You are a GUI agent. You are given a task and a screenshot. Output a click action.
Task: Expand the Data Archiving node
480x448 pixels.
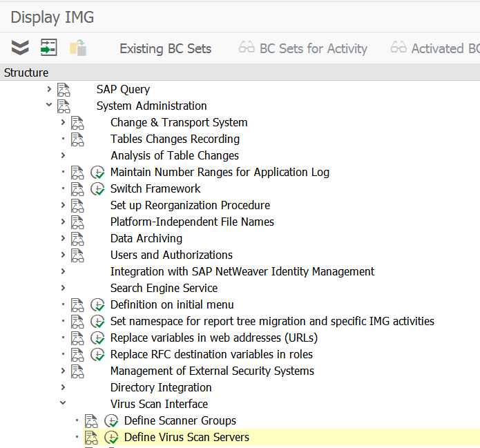[64, 237]
